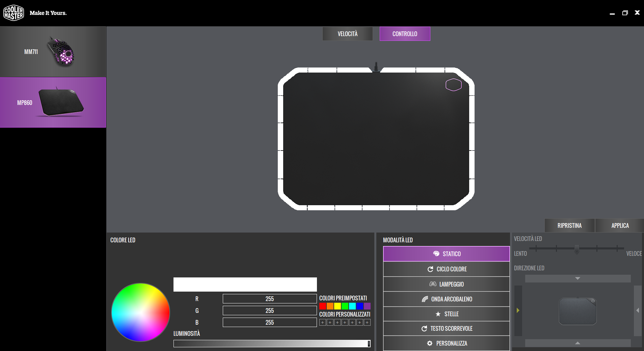This screenshot has height=351, width=644.
Task: Click the down direction arrow for LED
Action: coord(578,278)
